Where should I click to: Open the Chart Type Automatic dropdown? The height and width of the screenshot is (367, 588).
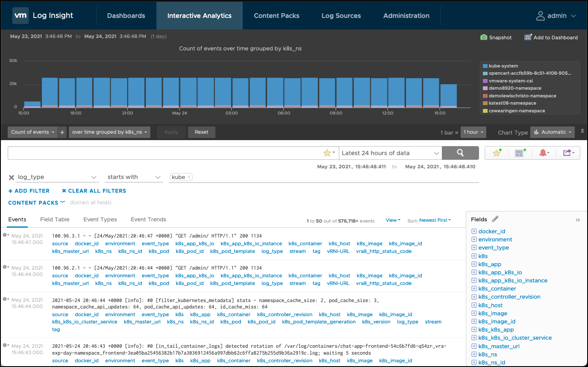click(x=552, y=132)
